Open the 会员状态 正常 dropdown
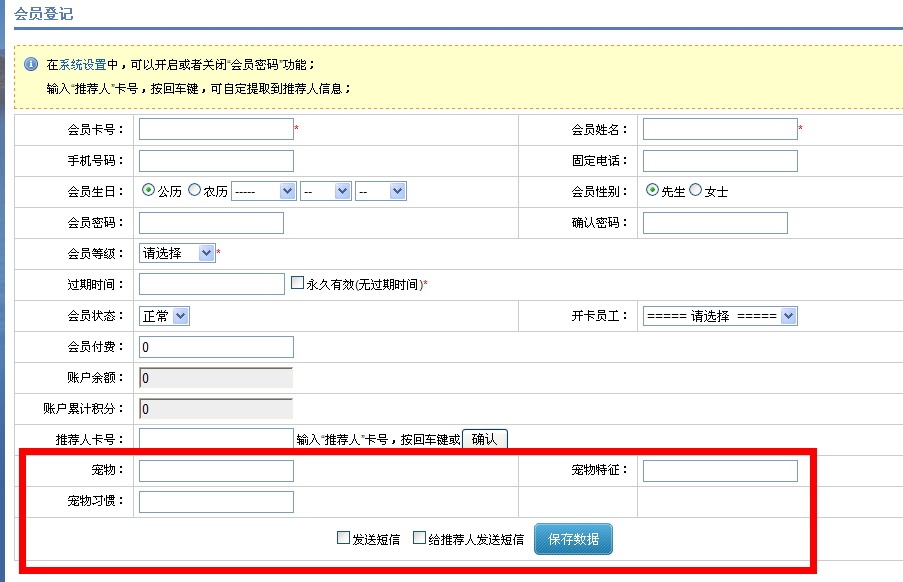Viewport: 903px width, 582px height. coord(165,316)
